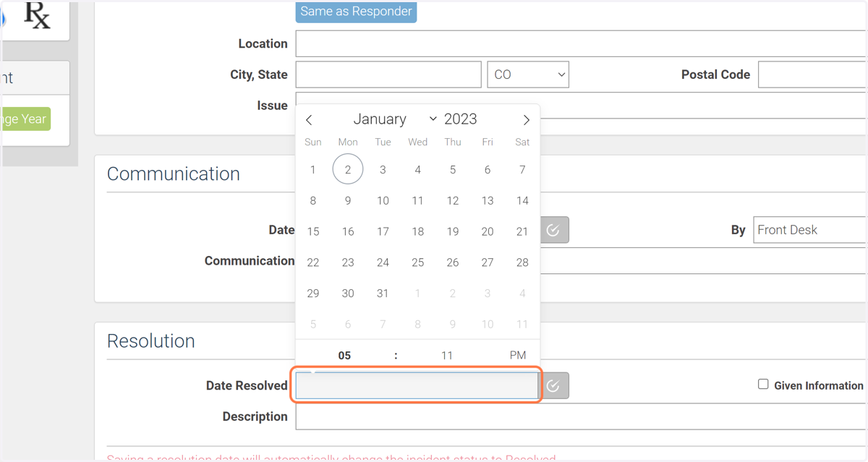The height and width of the screenshot is (462, 868).
Task: Select January 10 in calendar
Action: click(x=383, y=201)
